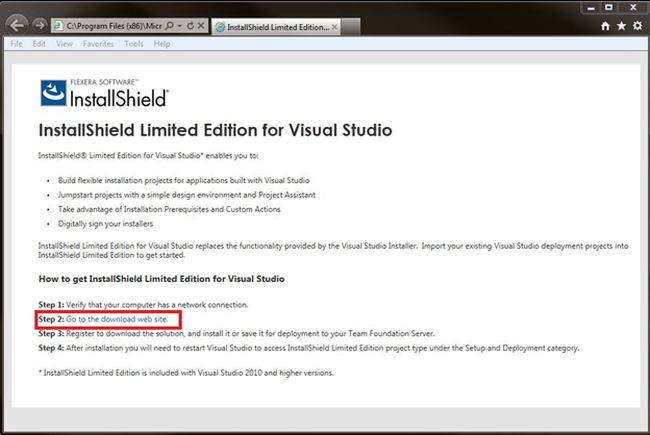The width and height of the screenshot is (650, 435).
Task: Open the Help menu
Action: [x=162, y=44]
